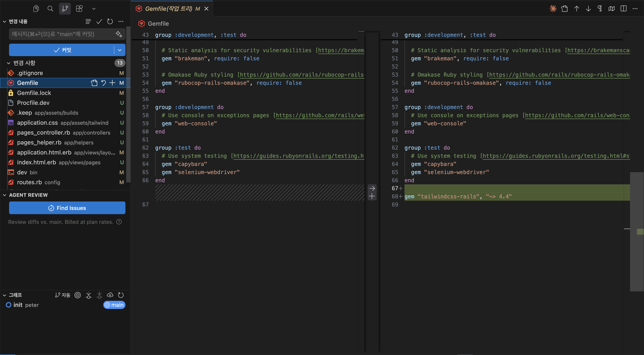
Task: Open the Explorer files icon
Action: tap(36, 9)
